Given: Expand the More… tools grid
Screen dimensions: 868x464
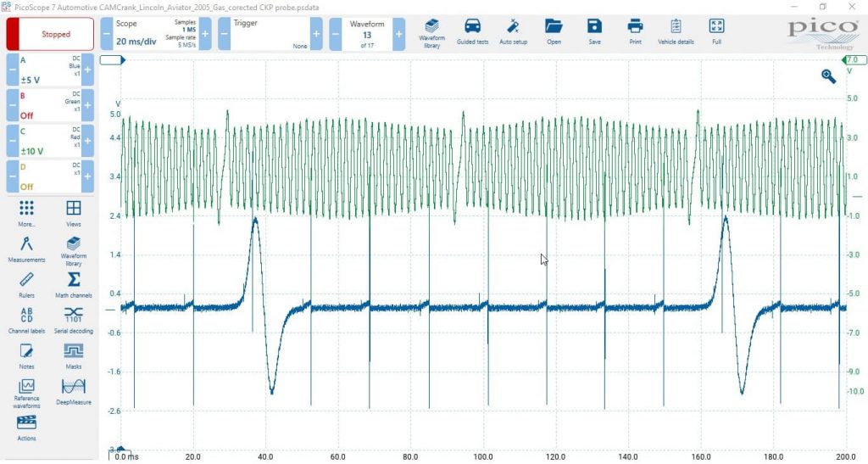Looking at the screenshot, I should pos(26,212).
